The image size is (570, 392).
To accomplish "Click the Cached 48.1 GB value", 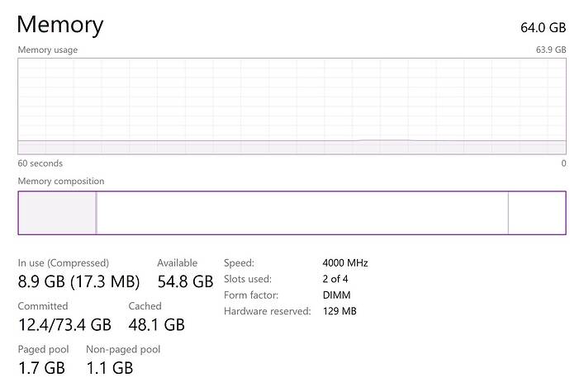I will click(x=156, y=324).
